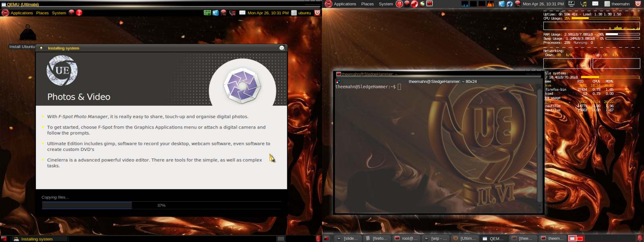
Task: Open host Places menu
Action: pyautogui.click(x=367, y=4)
